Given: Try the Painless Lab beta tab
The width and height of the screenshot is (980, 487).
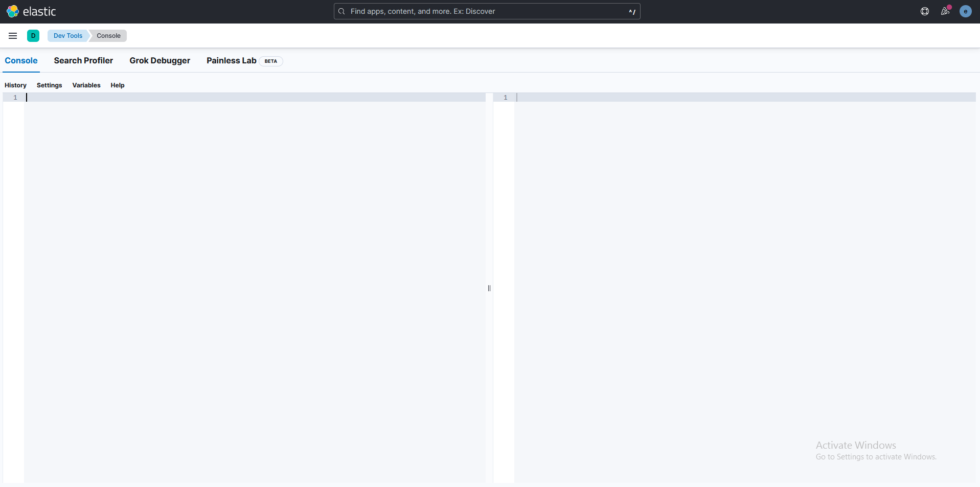Looking at the screenshot, I should click(231, 60).
